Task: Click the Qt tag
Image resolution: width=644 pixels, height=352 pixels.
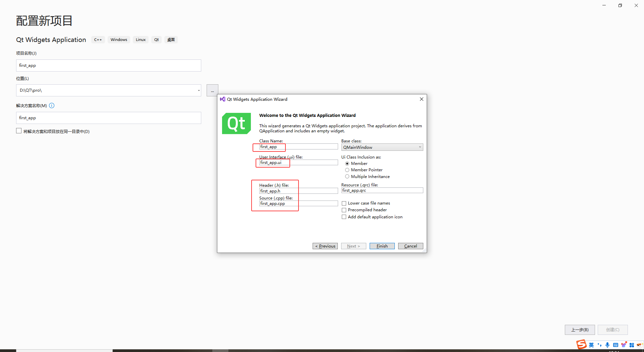Action: click(156, 40)
